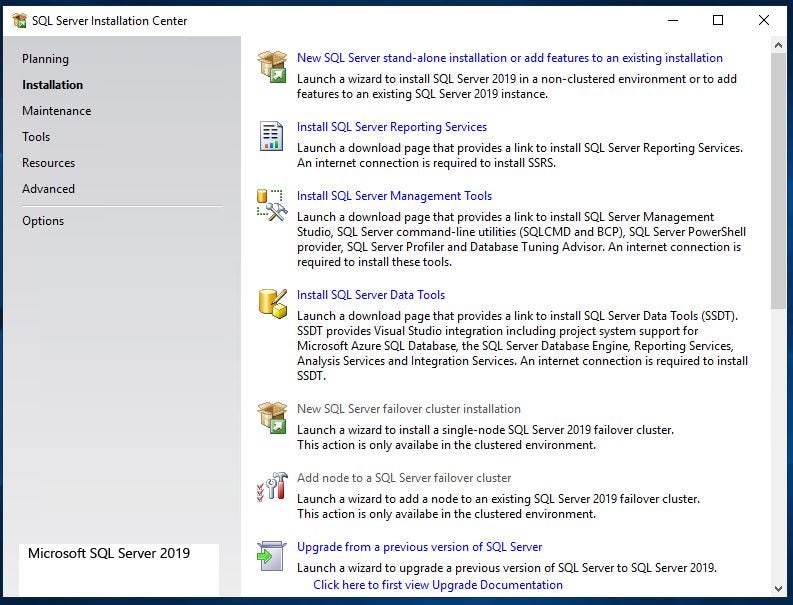Click the Add node tools icon
The image size is (793, 605).
[272, 487]
